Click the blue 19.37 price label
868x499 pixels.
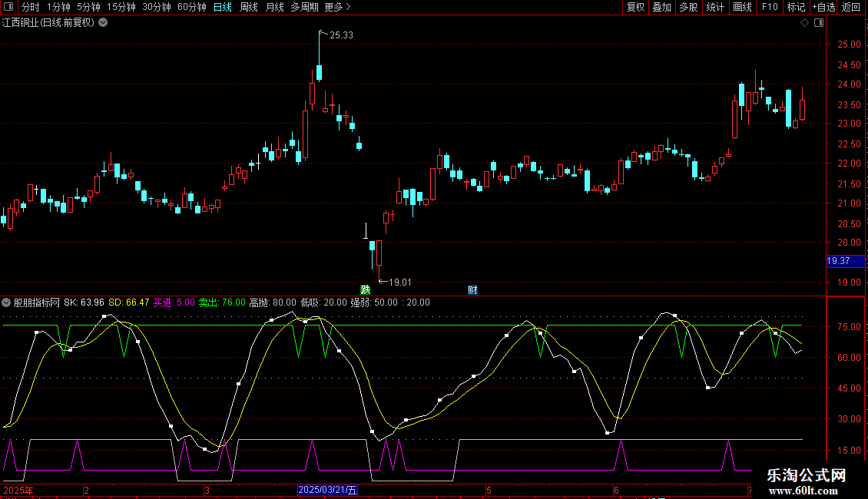click(837, 262)
